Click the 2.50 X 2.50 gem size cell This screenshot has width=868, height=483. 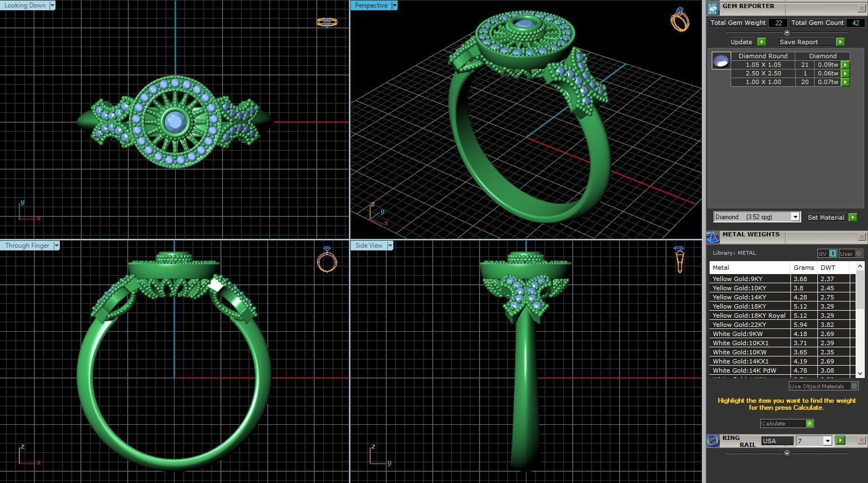click(x=763, y=73)
